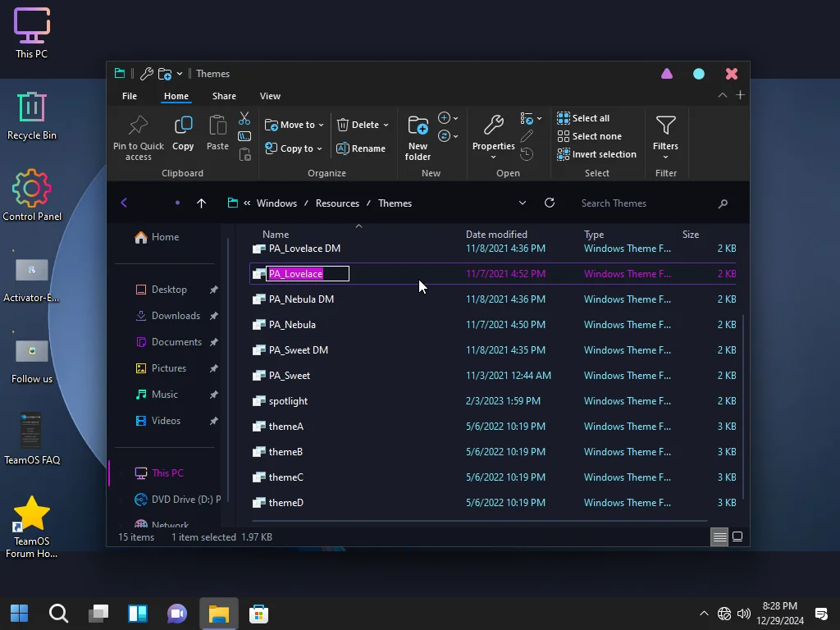Open the quick access toolbar dropdown arrow
840x630 pixels.
pos(180,74)
